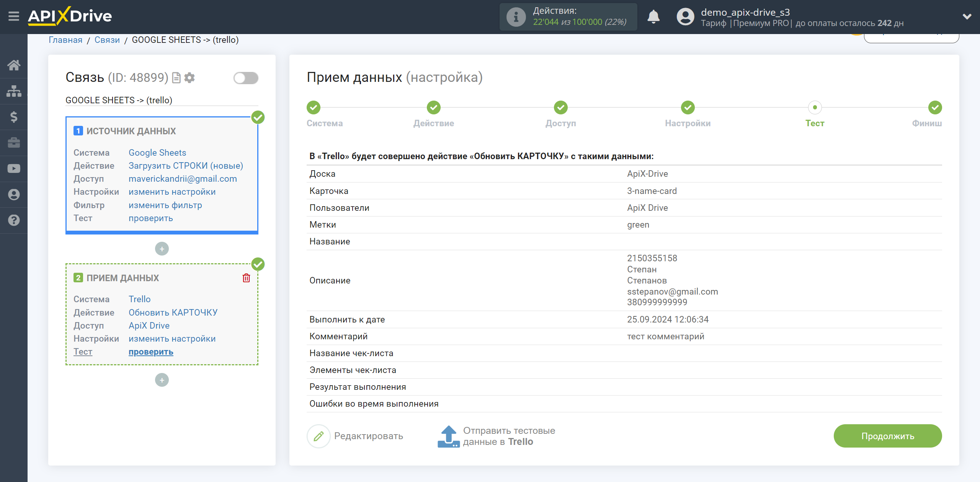The height and width of the screenshot is (482, 980).
Task: Open the connections sitemap sidebar icon
Action: (14, 91)
